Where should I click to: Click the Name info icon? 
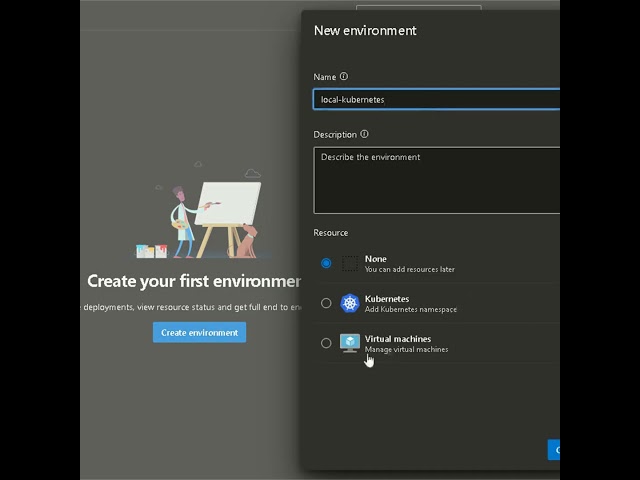tap(344, 76)
